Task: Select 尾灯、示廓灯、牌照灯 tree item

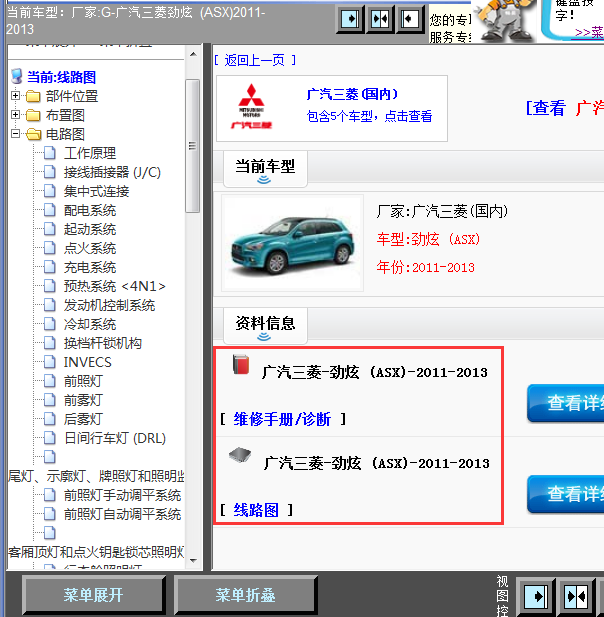Action: 96,476
